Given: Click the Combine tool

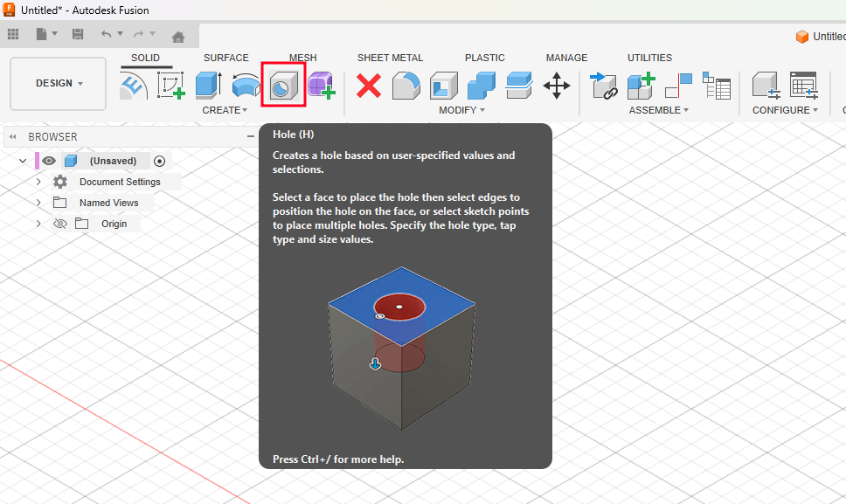Looking at the screenshot, I should tap(482, 86).
